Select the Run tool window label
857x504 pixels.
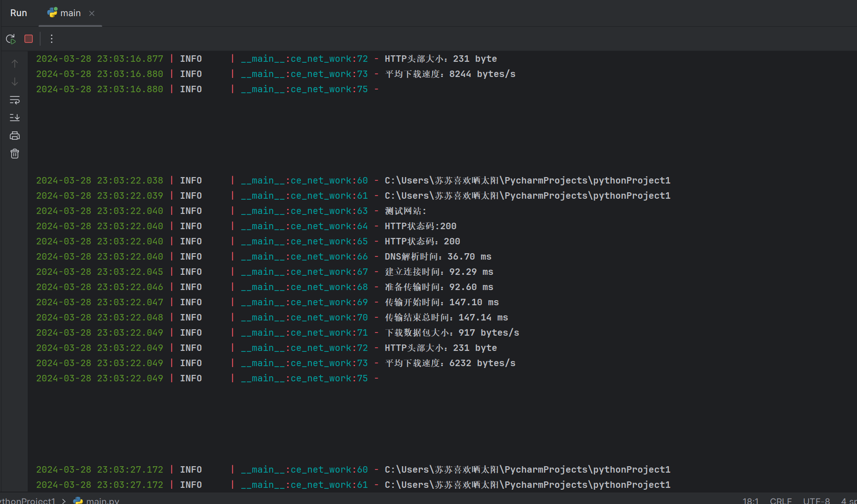[x=18, y=13]
